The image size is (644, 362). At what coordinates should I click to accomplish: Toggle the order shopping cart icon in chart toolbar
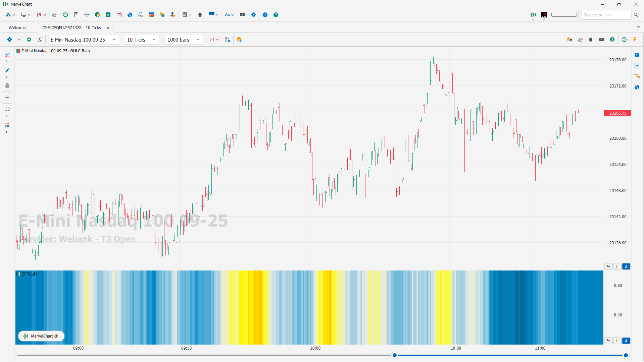(x=569, y=40)
